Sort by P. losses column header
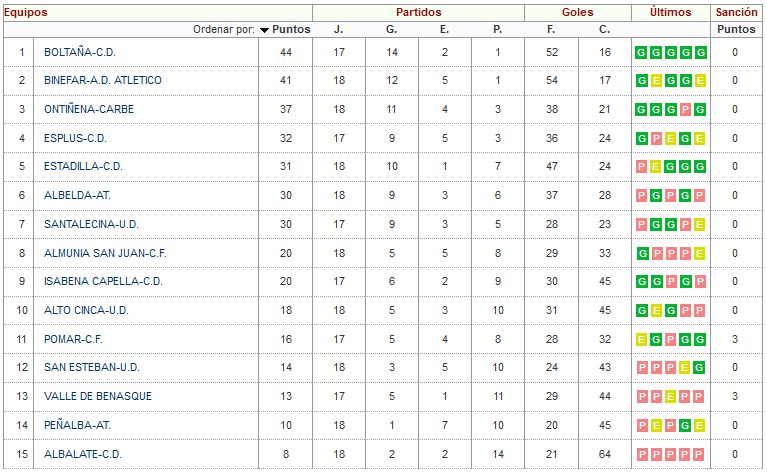 click(x=497, y=29)
